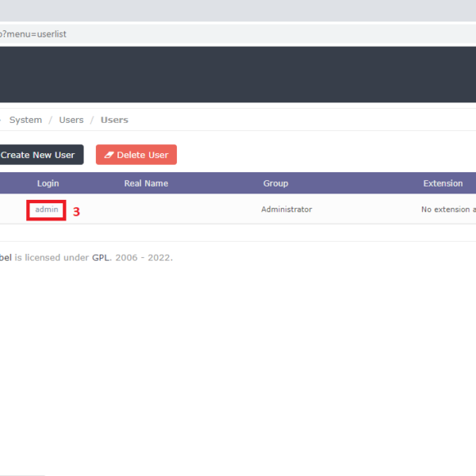476x476 pixels.
Task: Open the admin login link
Action: pyautogui.click(x=47, y=209)
